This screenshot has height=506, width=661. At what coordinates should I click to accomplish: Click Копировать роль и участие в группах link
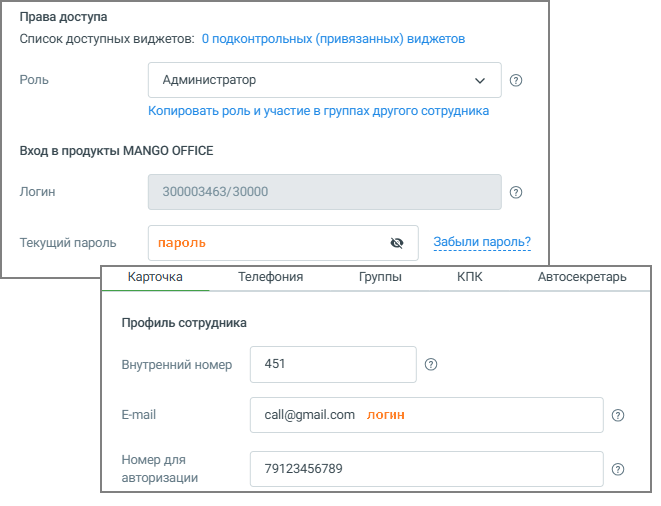tap(318, 111)
